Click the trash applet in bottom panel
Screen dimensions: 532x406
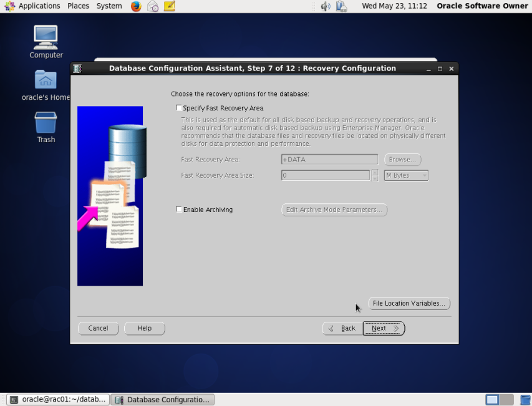(525, 400)
